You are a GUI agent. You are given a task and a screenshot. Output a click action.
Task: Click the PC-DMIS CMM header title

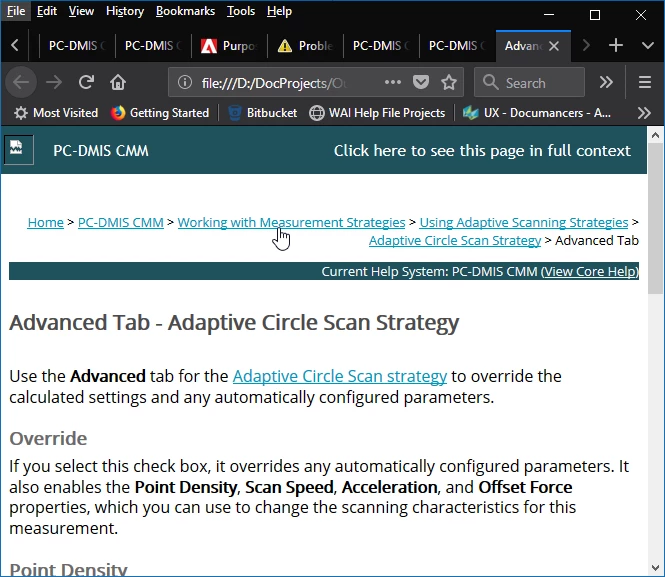click(x=101, y=151)
